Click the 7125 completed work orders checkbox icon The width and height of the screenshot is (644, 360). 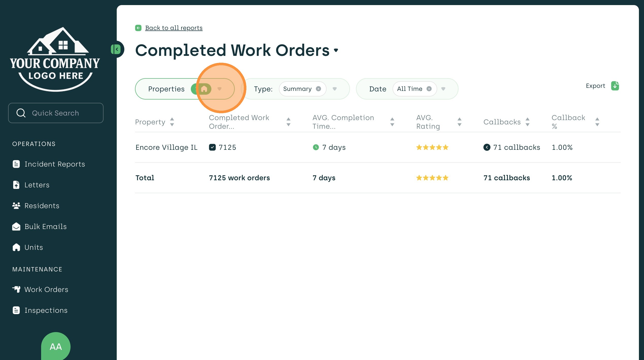tap(212, 147)
